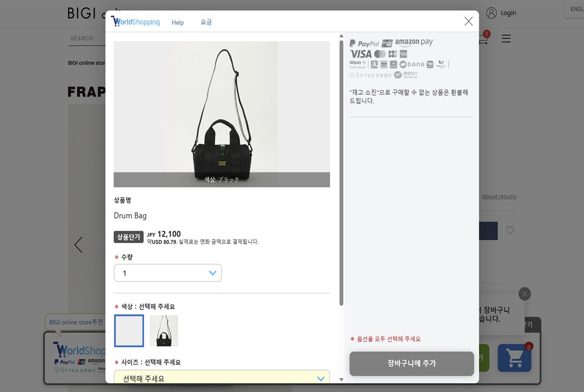Expand the 수량 quantity dropdown

pos(167,273)
